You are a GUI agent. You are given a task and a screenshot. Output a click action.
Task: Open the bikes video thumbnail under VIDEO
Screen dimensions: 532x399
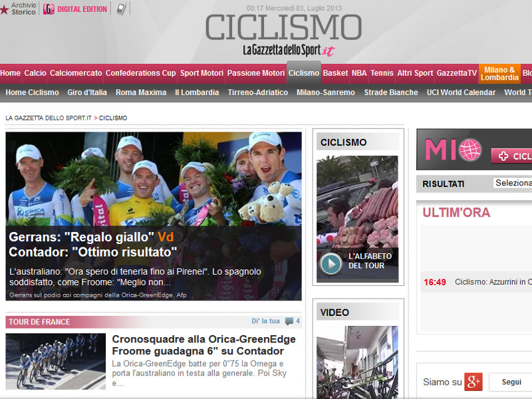pos(357,362)
